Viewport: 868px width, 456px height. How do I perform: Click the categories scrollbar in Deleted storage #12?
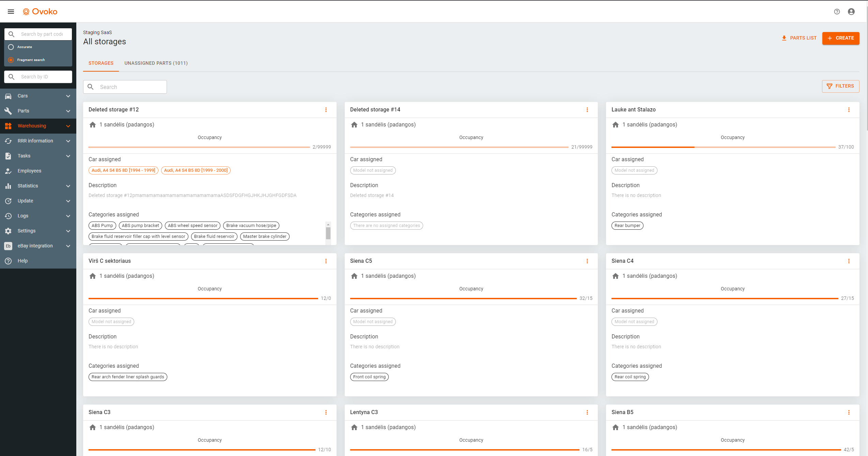328,233
